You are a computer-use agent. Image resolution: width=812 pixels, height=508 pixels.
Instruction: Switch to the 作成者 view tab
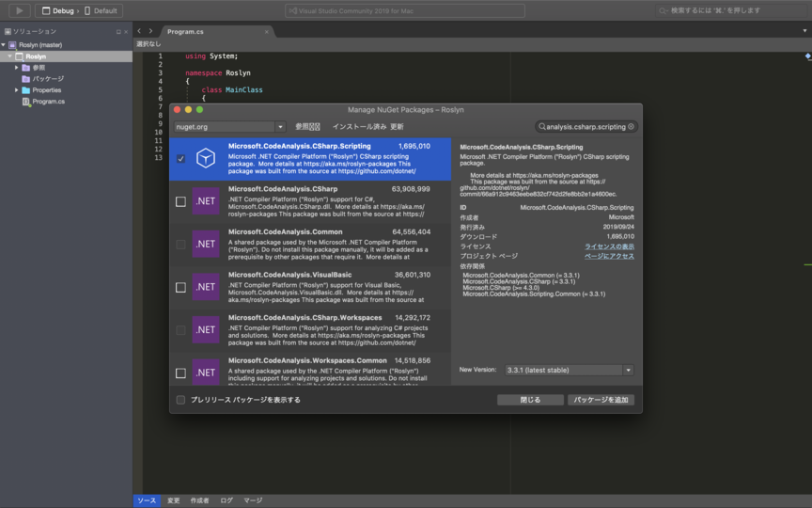(200, 500)
